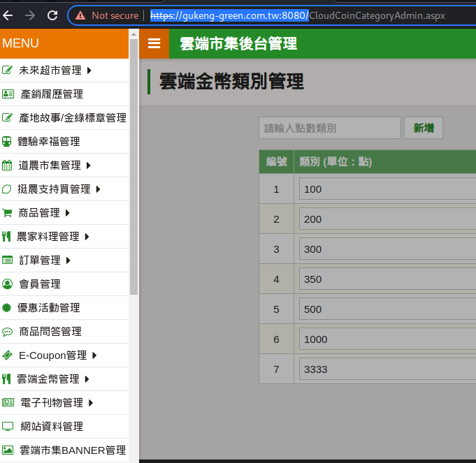Click the 雲端金幣類別管理 page heading
Image resolution: width=476 pixels, height=463 pixels.
point(231,81)
